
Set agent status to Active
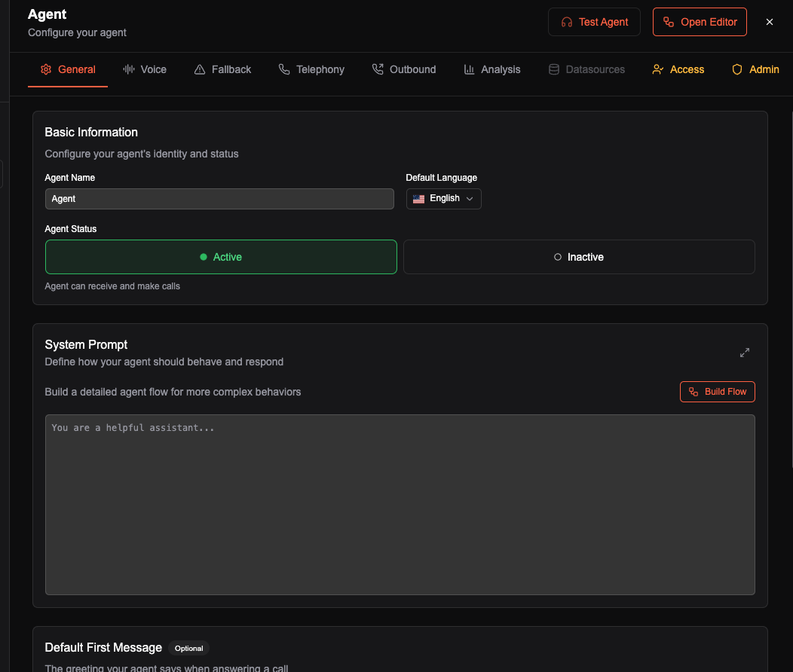pyautogui.click(x=221, y=257)
